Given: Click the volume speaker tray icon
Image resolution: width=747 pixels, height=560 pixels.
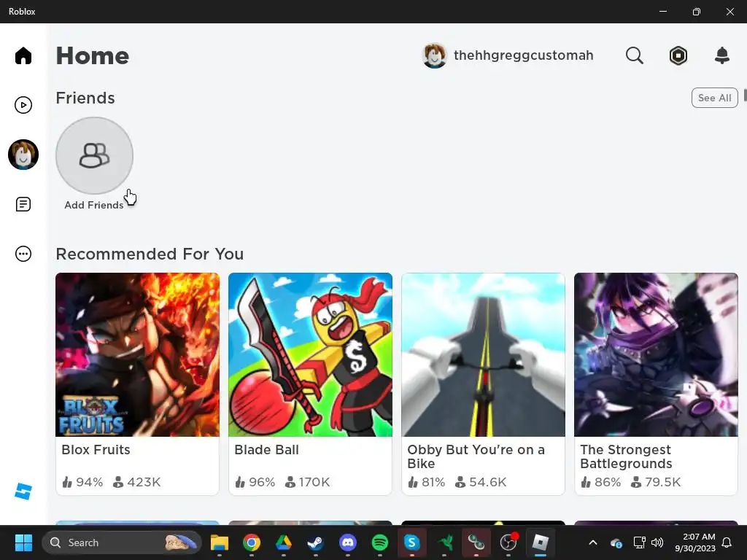Looking at the screenshot, I should coord(657,542).
